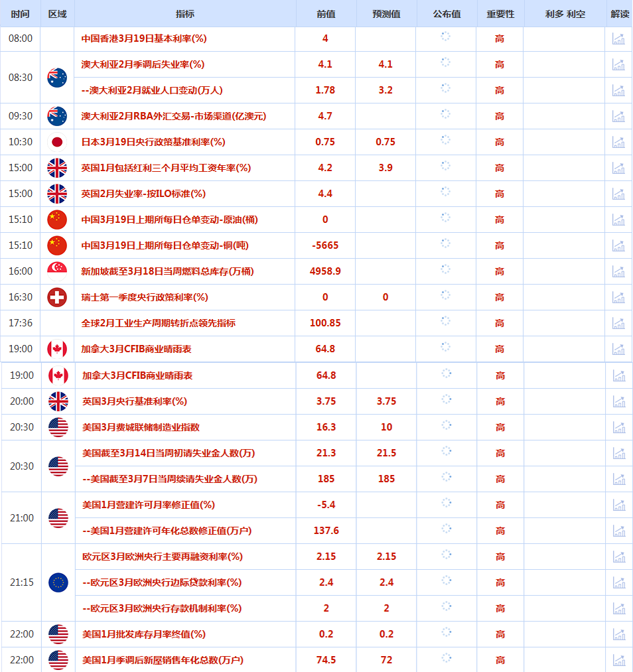Image resolution: width=633 pixels, height=672 pixels.
Task: Click the 解读 column header
Action: [x=619, y=14]
